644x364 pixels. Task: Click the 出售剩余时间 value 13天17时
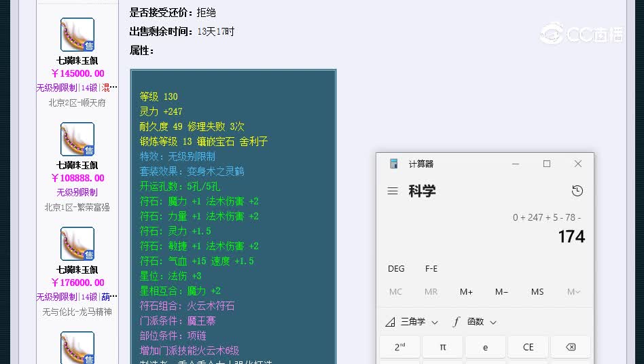click(x=215, y=32)
